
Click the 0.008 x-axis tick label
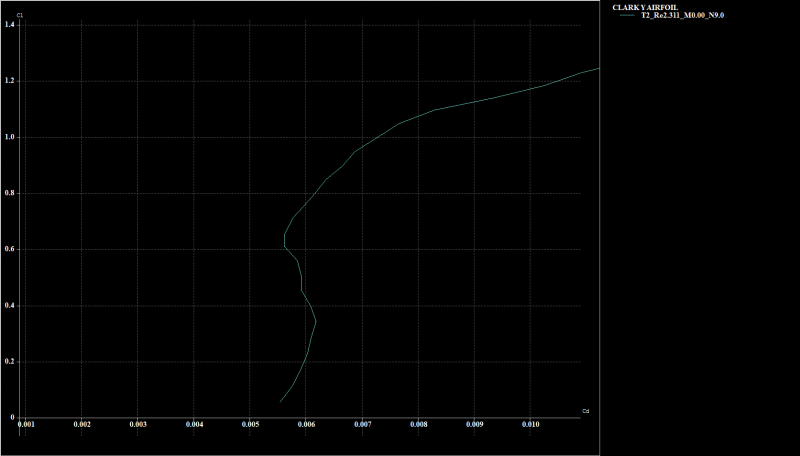418,425
